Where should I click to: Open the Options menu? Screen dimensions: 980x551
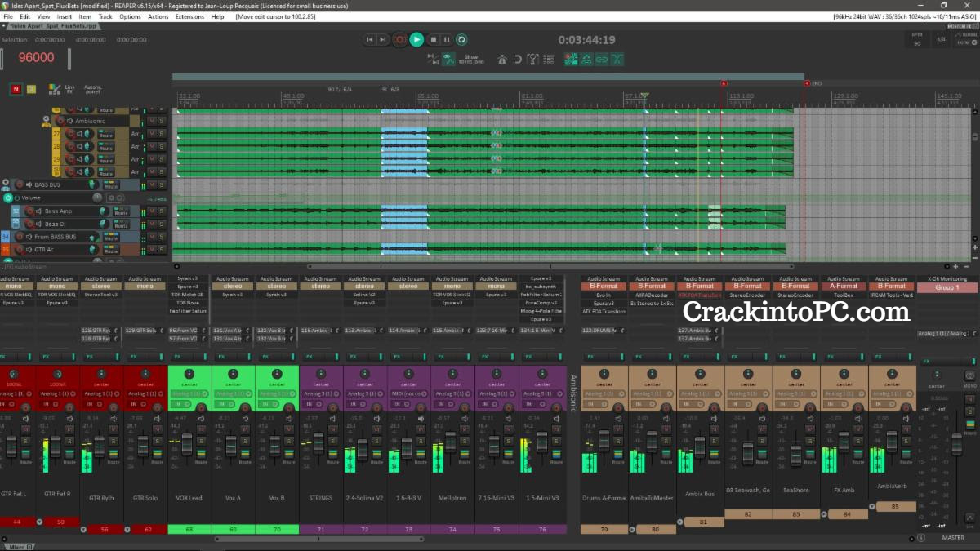coord(130,16)
